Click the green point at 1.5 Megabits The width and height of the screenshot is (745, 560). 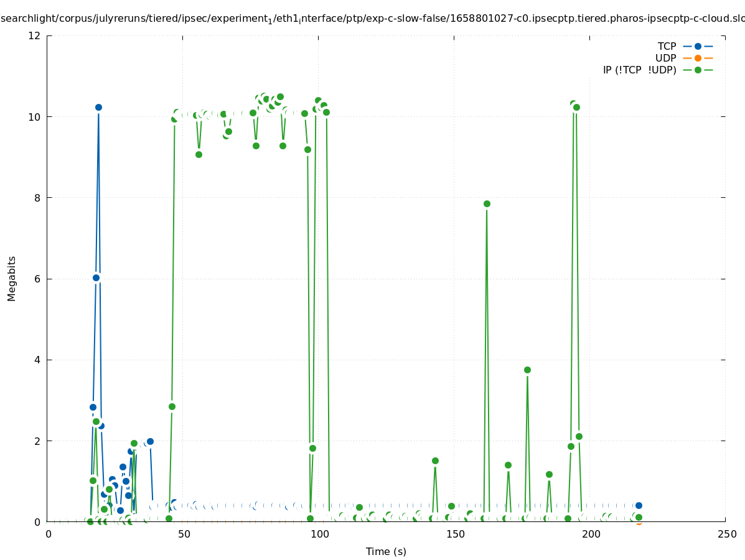435,460
